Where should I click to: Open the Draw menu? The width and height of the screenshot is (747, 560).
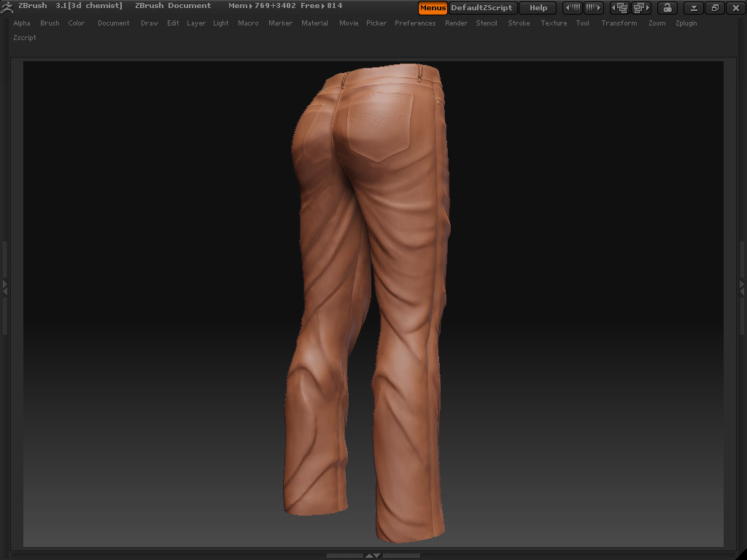coord(149,23)
